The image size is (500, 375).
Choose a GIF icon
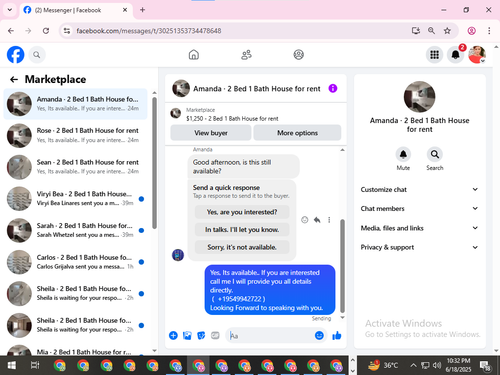point(215,335)
